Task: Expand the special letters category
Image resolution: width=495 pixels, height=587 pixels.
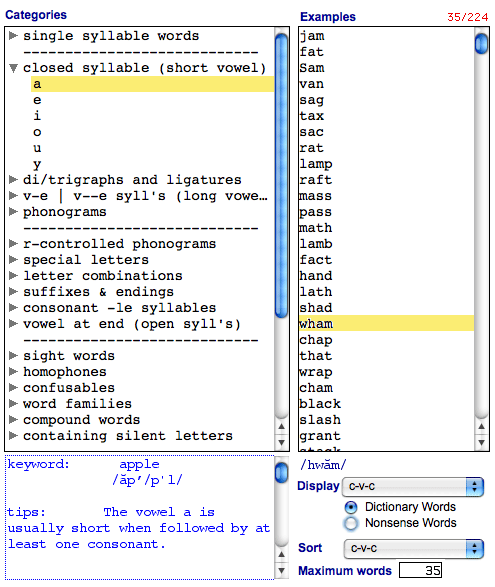Action: tap(13, 260)
